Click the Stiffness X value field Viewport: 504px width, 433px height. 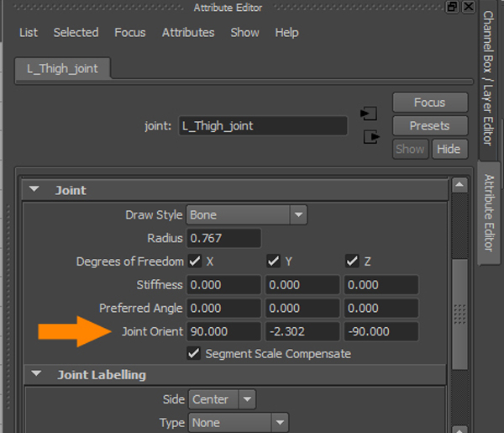[223, 285]
